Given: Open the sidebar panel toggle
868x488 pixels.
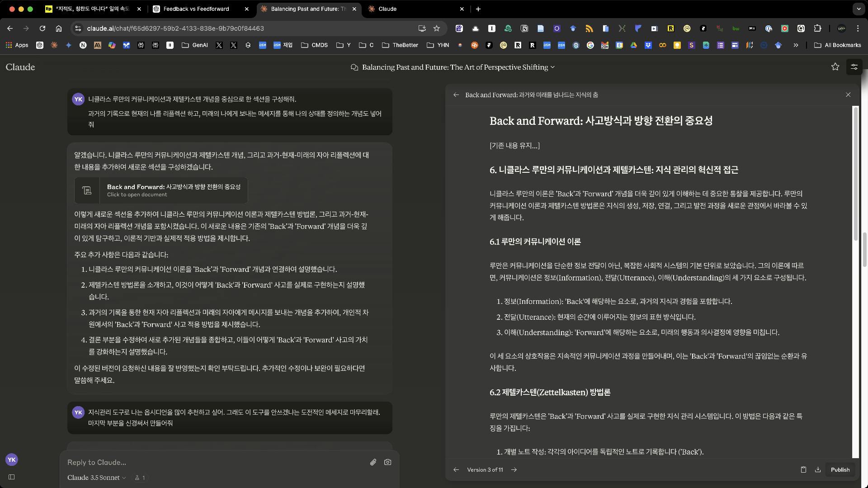Looking at the screenshot, I should click(x=12, y=477).
